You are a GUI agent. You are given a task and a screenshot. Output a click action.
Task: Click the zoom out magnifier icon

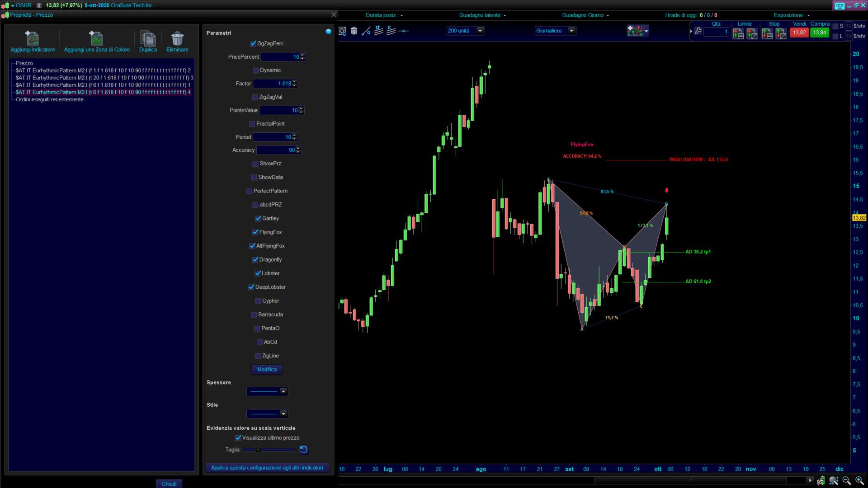(x=846, y=481)
